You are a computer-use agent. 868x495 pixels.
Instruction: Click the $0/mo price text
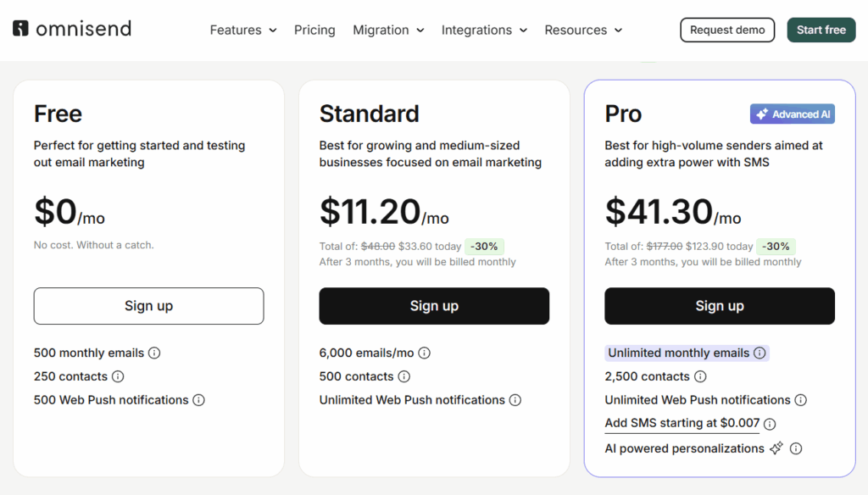click(x=70, y=212)
